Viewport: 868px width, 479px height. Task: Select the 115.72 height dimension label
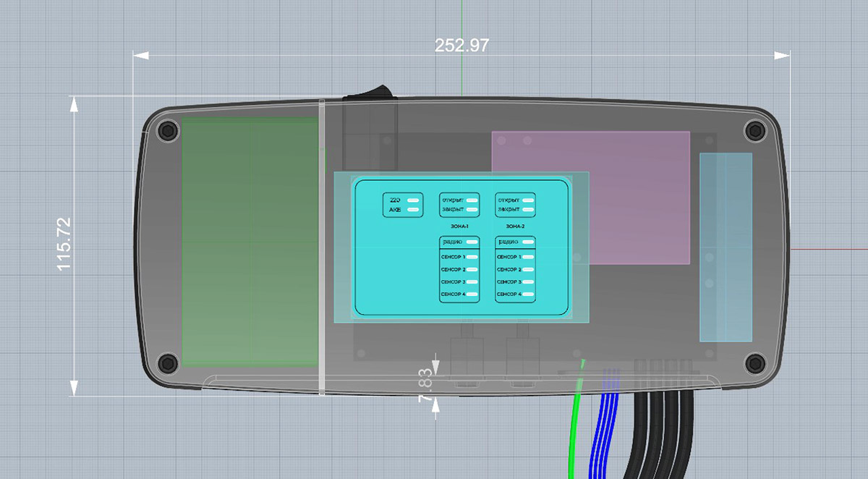pyautogui.click(x=65, y=245)
